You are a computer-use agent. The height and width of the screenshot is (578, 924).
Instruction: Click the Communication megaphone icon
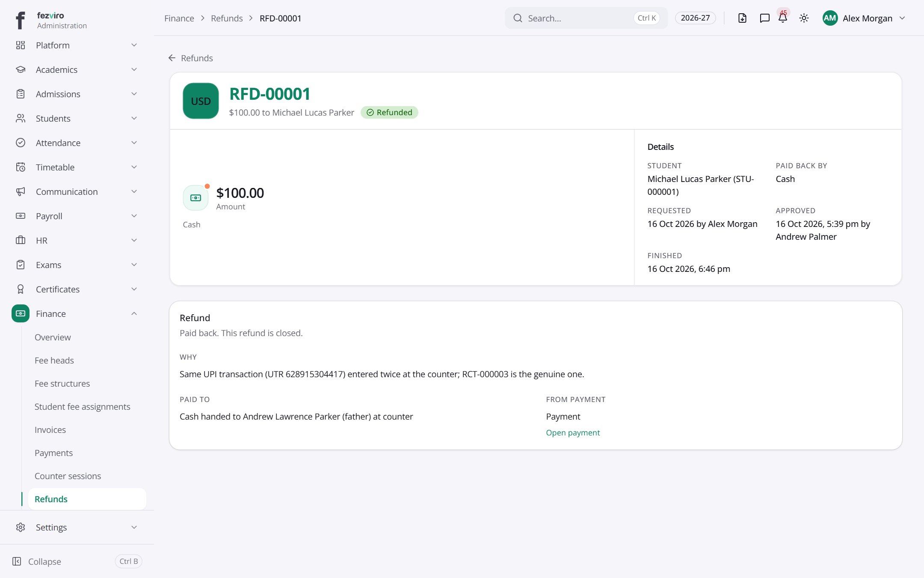21,191
